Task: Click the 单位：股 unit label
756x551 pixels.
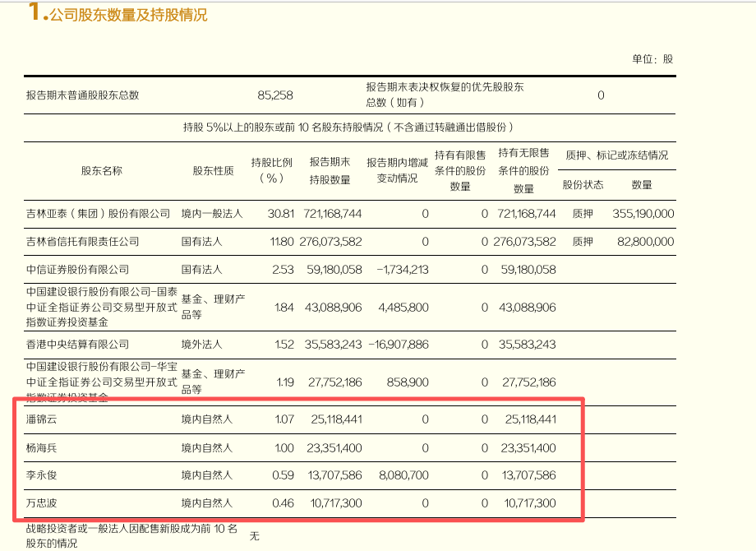Action: [x=652, y=59]
